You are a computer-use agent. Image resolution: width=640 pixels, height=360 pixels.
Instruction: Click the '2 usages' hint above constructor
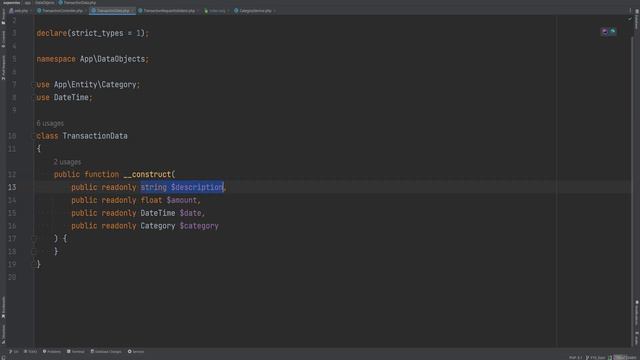[67, 162]
